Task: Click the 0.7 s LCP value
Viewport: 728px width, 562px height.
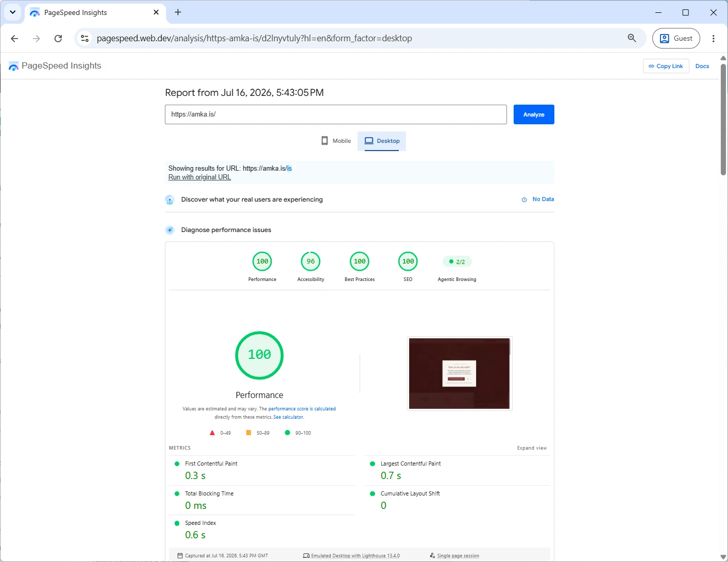Action: point(391,476)
